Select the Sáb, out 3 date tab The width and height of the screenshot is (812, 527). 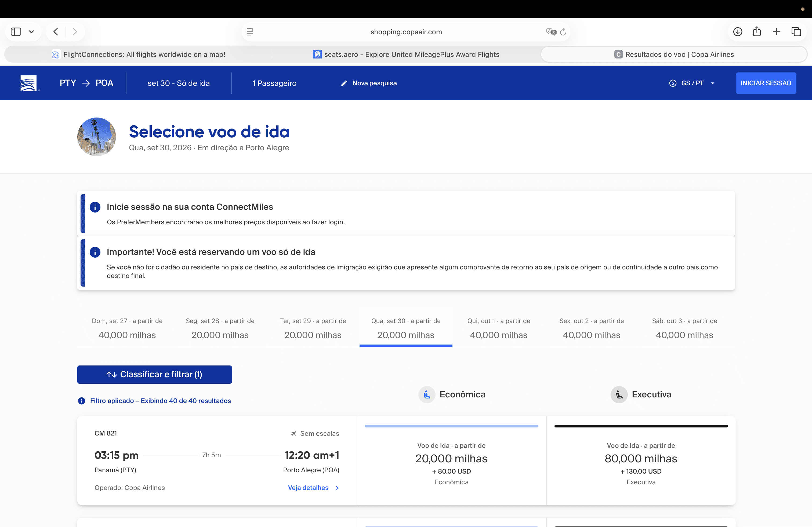click(684, 328)
